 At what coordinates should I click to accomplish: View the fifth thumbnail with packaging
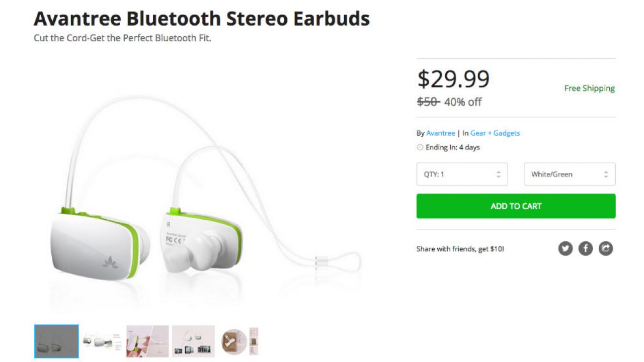[x=238, y=341]
